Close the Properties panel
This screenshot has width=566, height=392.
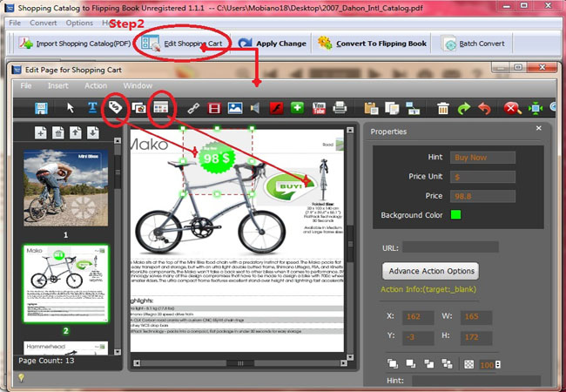[538, 128]
